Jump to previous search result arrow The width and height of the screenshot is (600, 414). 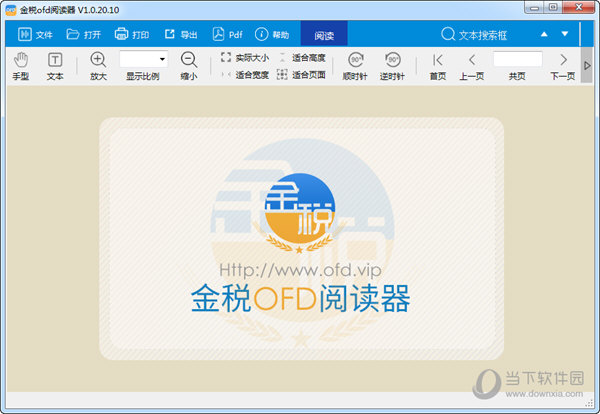544,34
